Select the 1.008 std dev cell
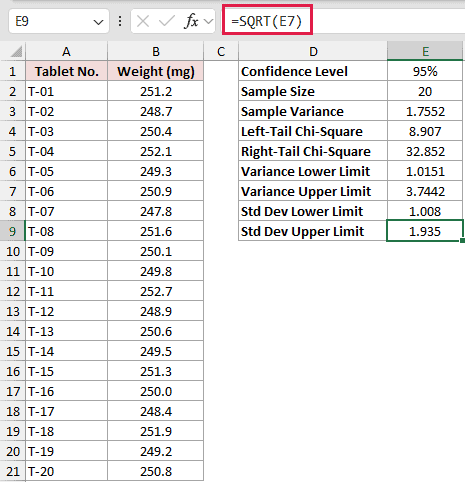Screen dimensions: 465x482 [x=425, y=211]
